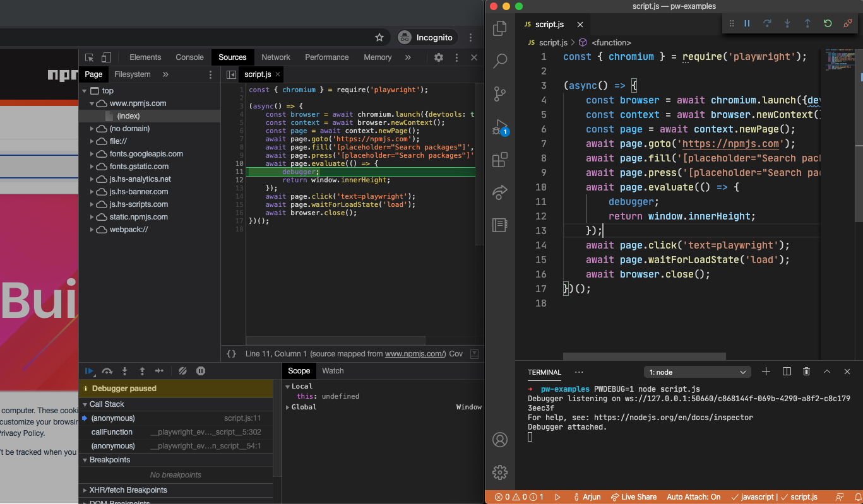Expand fonts.googleapis.com in Sources tree
This screenshot has width=863, height=504.
[x=93, y=154]
